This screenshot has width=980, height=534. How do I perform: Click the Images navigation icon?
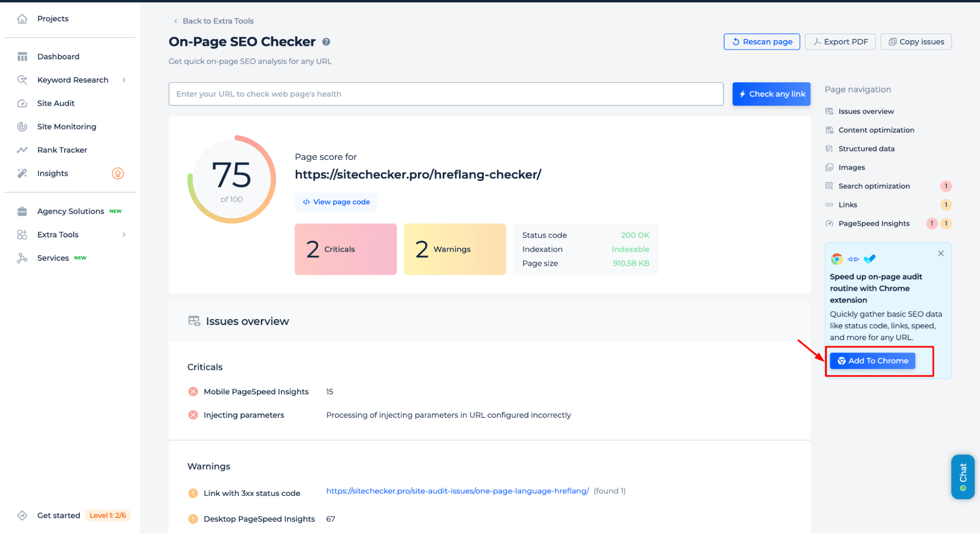coord(829,168)
